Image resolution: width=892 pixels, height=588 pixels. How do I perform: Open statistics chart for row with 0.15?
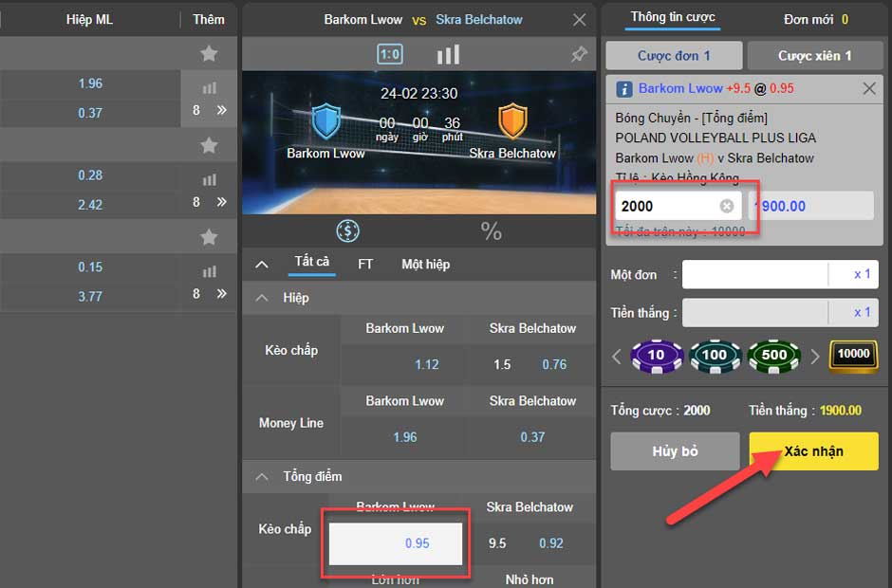210,271
